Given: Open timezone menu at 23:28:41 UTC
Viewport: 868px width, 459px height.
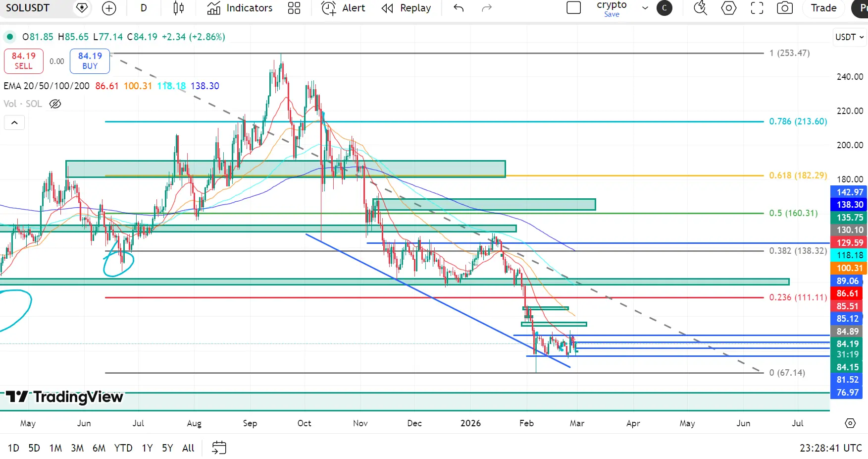Looking at the screenshot, I should pos(831,448).
